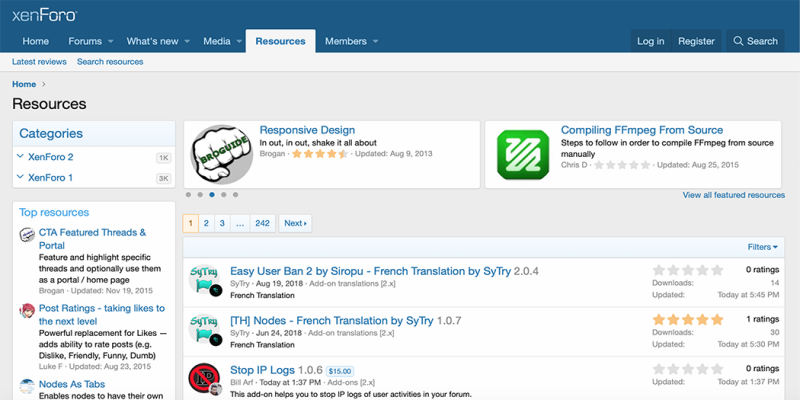800x400 pixels.
Task: Click the $15.00 price label
Action: click(x=340, y=371)
